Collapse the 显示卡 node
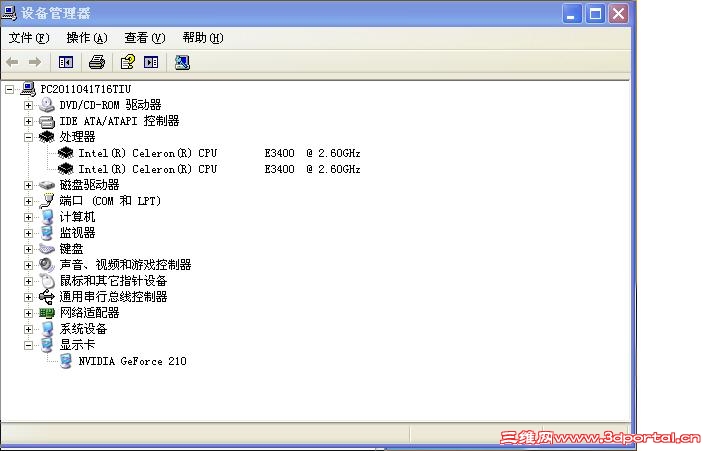Screen dimensions: 720x451 tap(28, 345)
